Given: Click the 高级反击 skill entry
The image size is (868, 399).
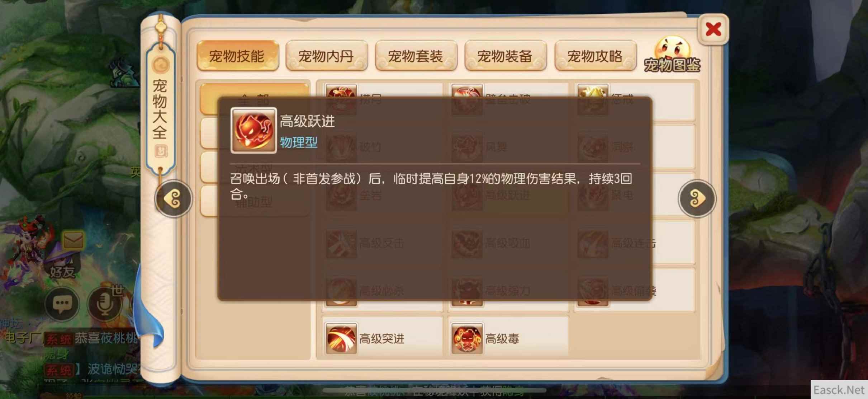Looking at the screenshot, I should pyautogui.click(x=383, y=243).
